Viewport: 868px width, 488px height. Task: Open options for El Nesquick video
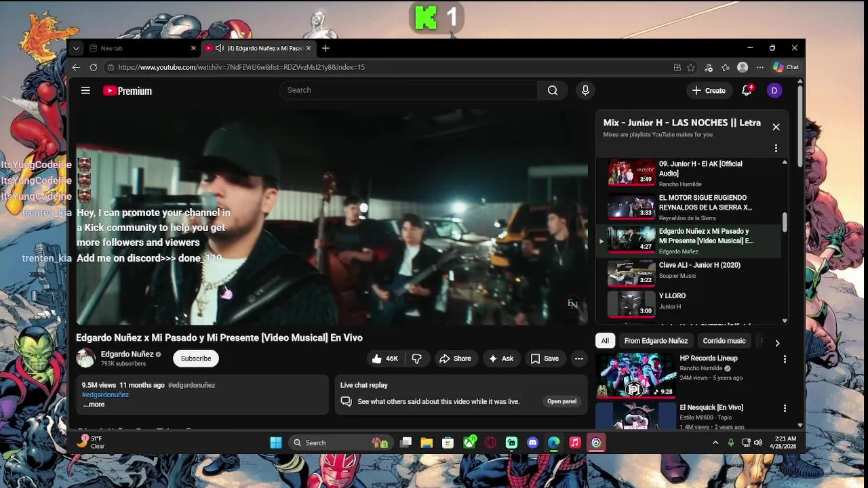pyautogui.click(x=785, y=409)
